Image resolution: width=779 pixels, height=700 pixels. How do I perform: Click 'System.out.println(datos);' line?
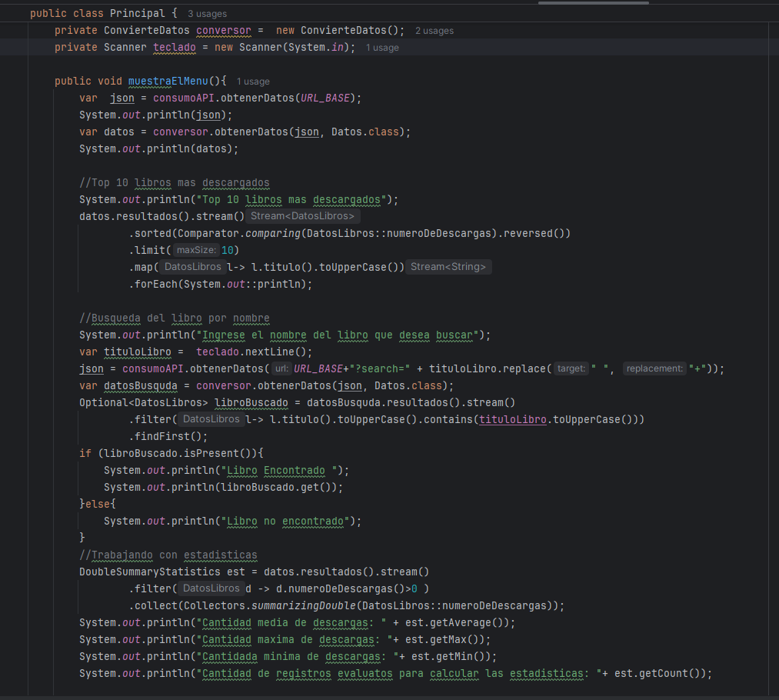pyautogui.click(x=159, y=148)
